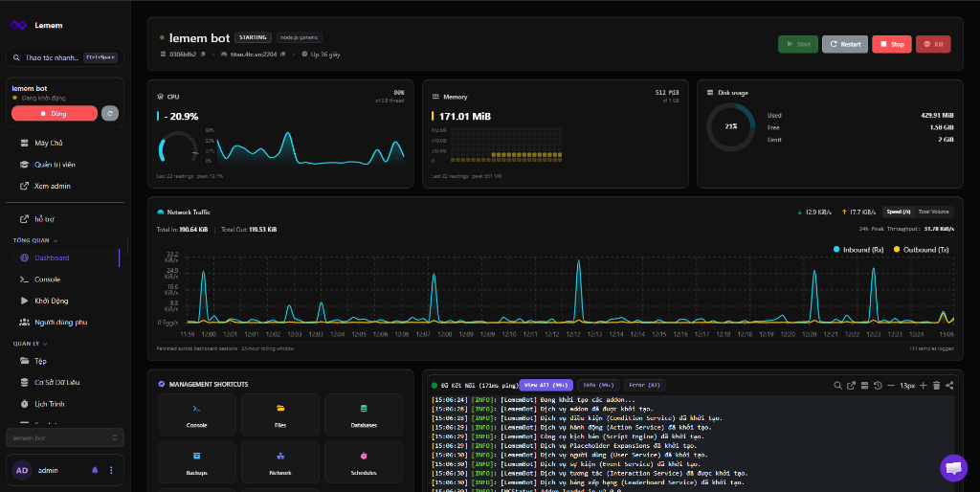Click the console share icon
980x492 pixels.
tap(949, 386)
